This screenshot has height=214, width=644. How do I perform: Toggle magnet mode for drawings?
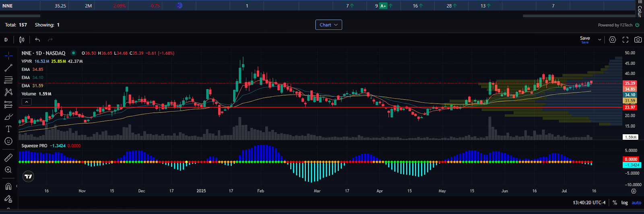[8, 186]
